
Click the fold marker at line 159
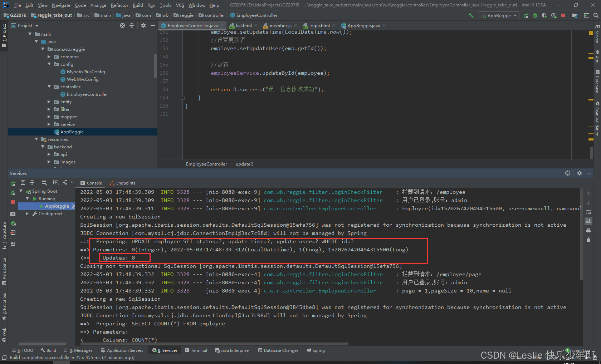182,98
